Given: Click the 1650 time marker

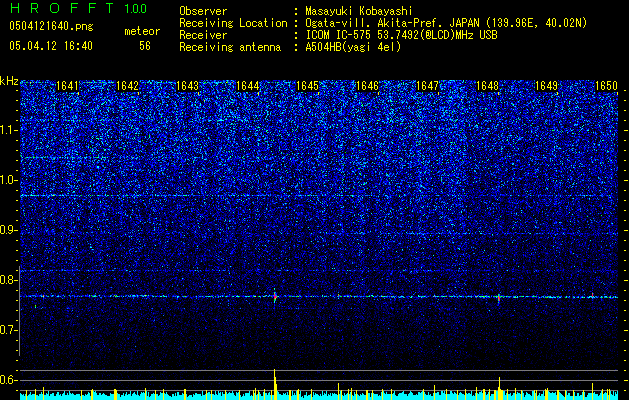Looking at the screenshot, I should (606, 86).
